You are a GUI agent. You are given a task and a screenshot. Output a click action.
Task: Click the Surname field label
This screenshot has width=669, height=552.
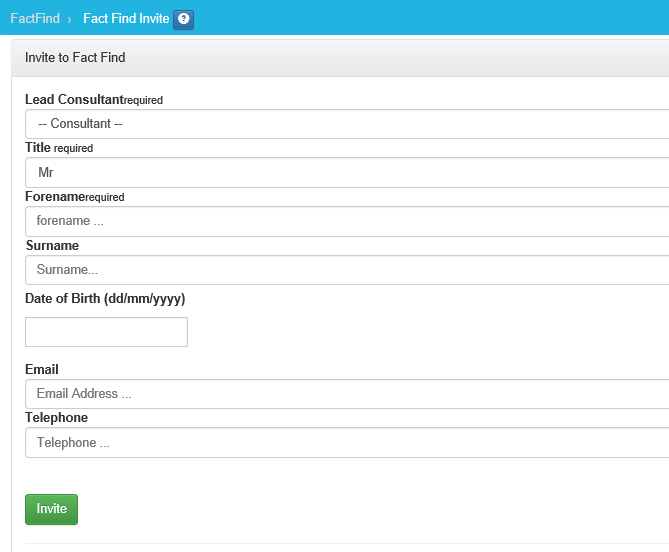pyautogui.click(x=52, y=245)
